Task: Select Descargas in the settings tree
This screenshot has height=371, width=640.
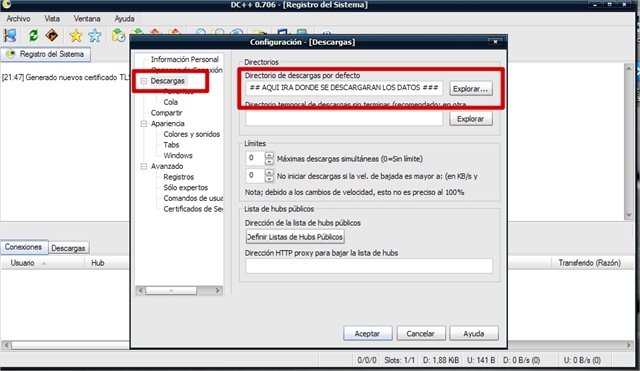Action: [167, 81]
